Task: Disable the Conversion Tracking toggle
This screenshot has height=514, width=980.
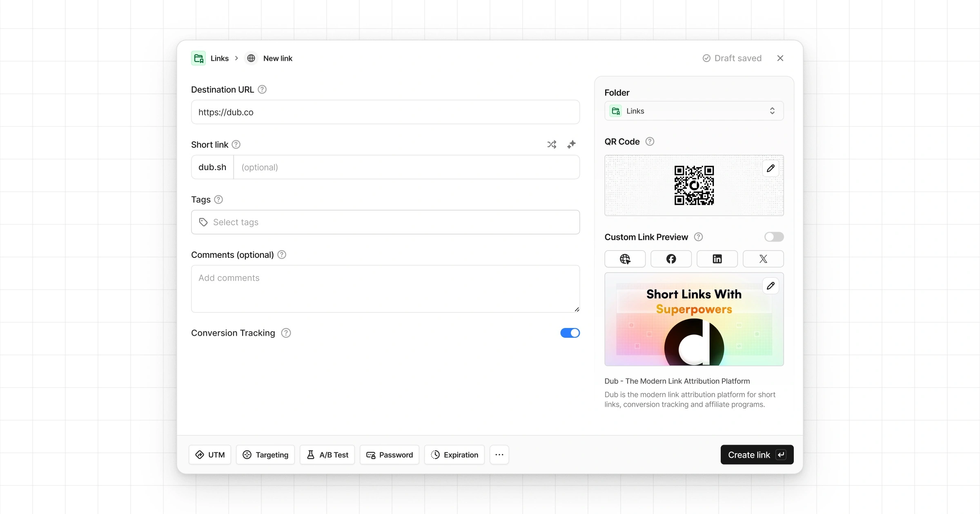Action: (570, 333)
